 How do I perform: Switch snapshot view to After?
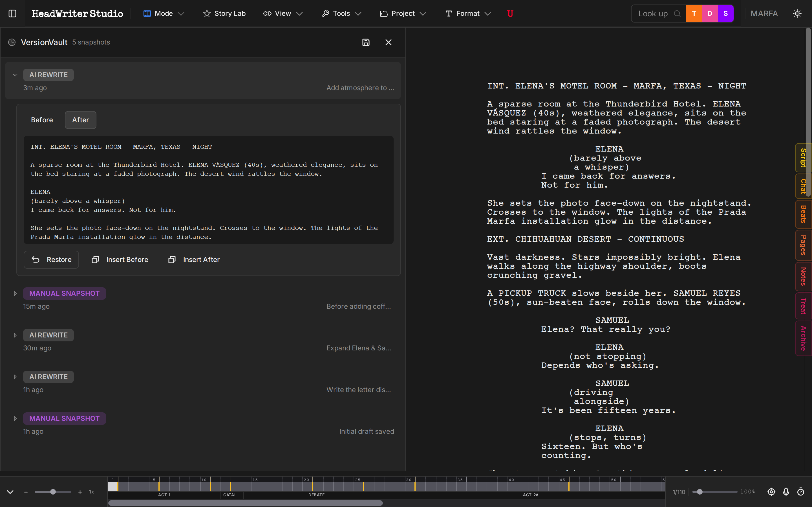pyautogui.click(x=80, y=120)
